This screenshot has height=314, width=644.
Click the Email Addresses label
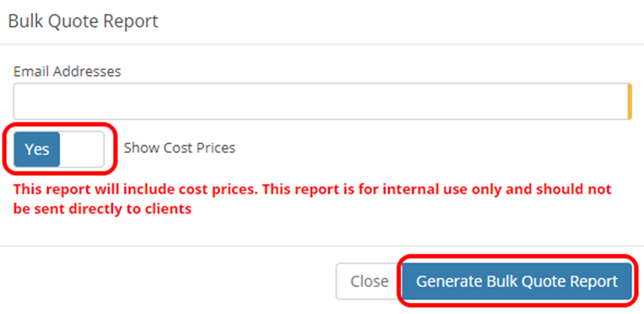[67, 71]
